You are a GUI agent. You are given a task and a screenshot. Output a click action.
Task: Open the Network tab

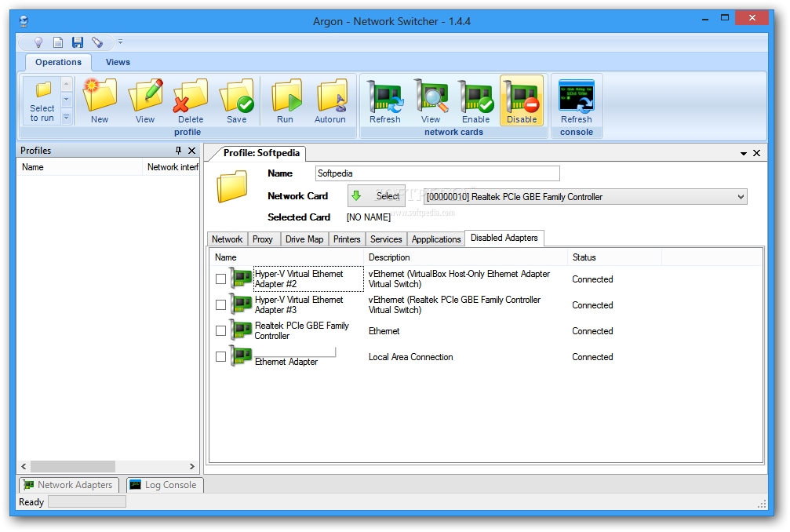(228, 239)
